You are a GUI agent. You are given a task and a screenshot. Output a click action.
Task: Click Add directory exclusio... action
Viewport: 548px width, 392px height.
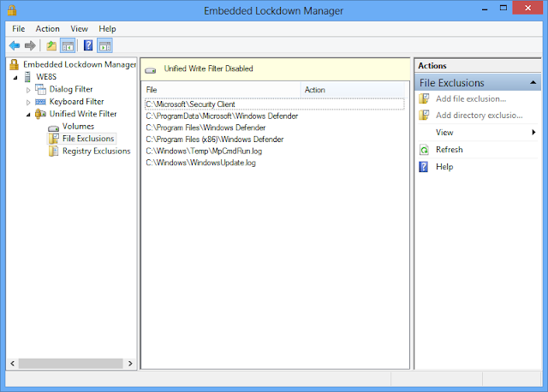coord(479,116)
